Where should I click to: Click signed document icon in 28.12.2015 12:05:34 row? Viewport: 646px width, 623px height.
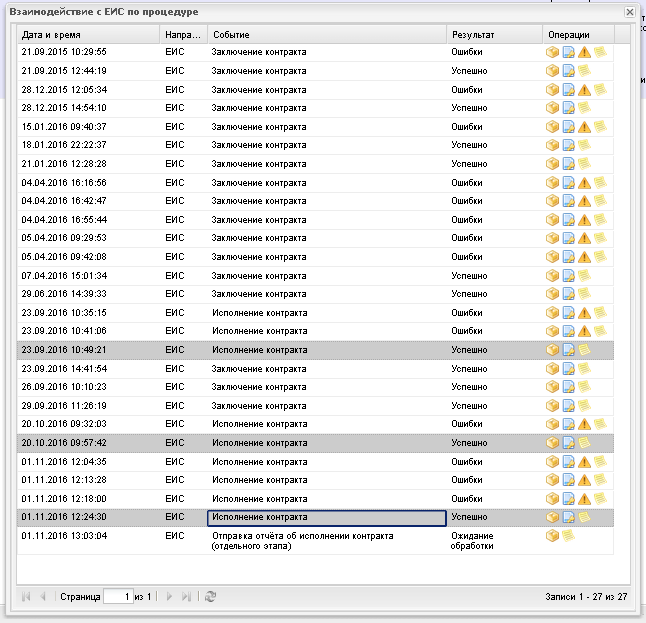pos(568,89)
